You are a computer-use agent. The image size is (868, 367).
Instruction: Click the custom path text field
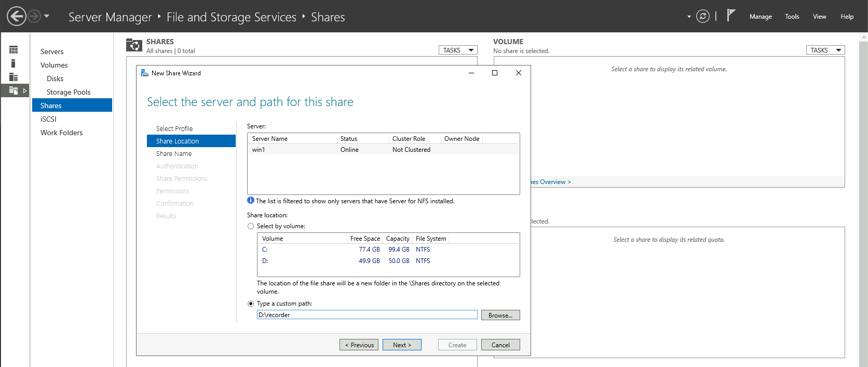point(367,315)
